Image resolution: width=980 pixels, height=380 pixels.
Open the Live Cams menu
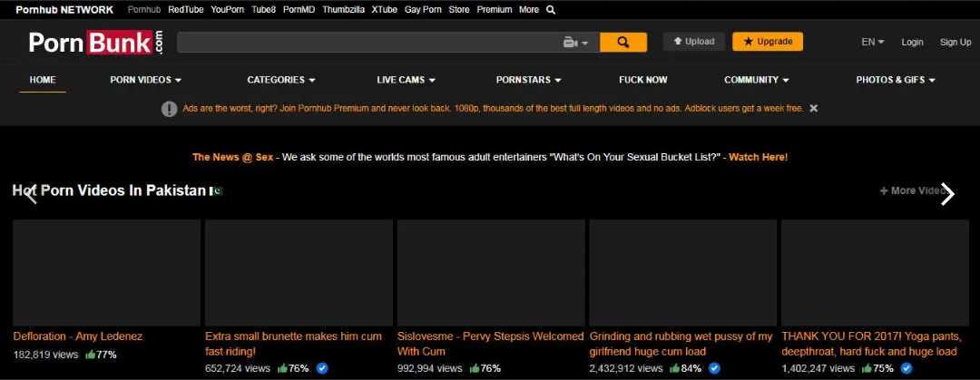tap(406, 80)
